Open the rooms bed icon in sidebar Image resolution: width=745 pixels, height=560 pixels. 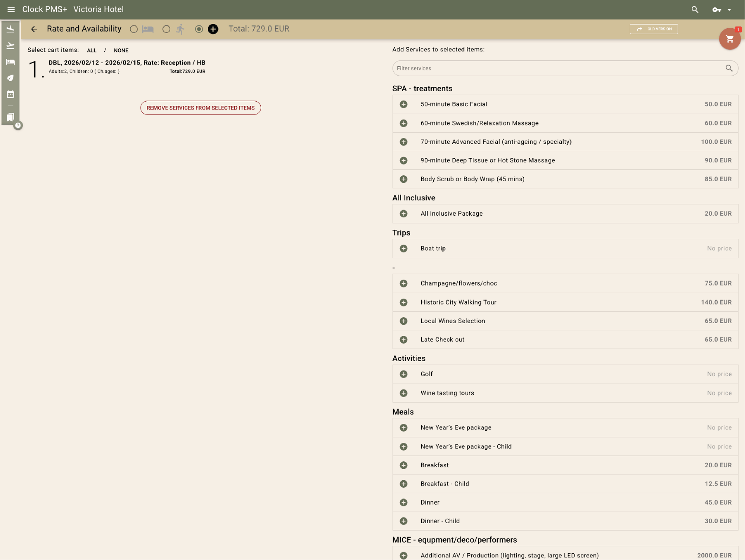(10, 61)
